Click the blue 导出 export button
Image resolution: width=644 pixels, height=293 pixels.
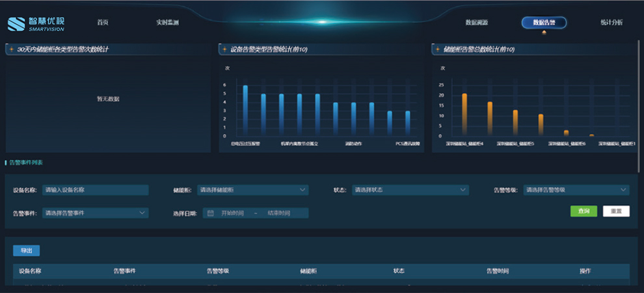[x=26, y=251]
